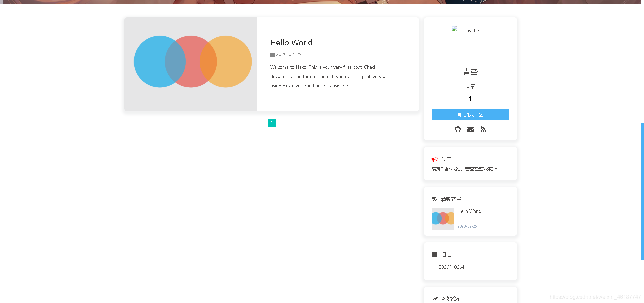Click the 归档 archive heading

(446, 255)
